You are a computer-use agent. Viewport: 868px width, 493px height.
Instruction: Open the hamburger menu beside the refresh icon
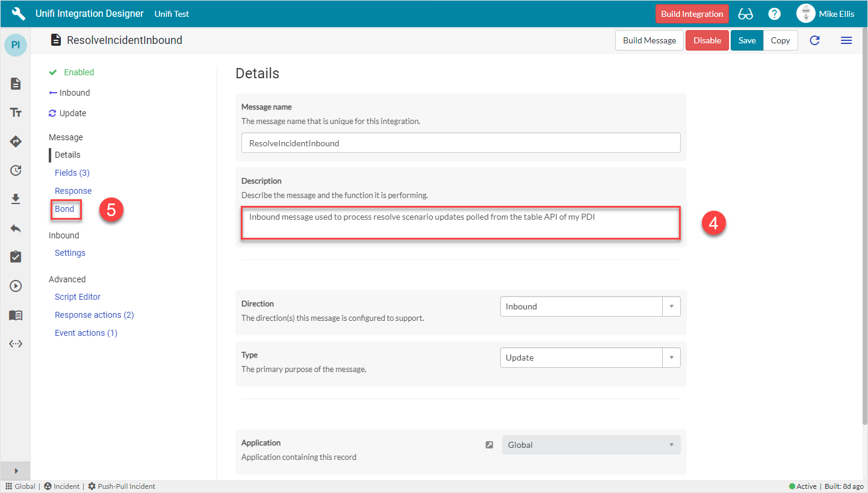point(846,40)
